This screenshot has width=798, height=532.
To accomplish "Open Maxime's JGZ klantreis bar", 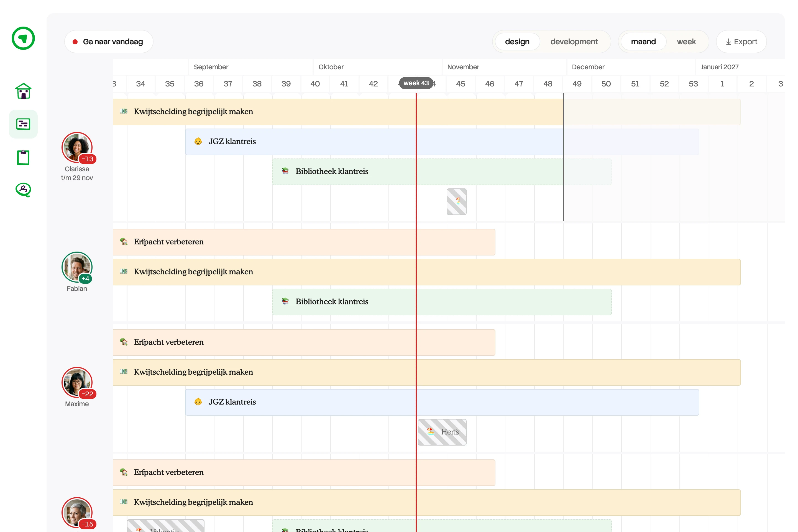I will point(442,402).
